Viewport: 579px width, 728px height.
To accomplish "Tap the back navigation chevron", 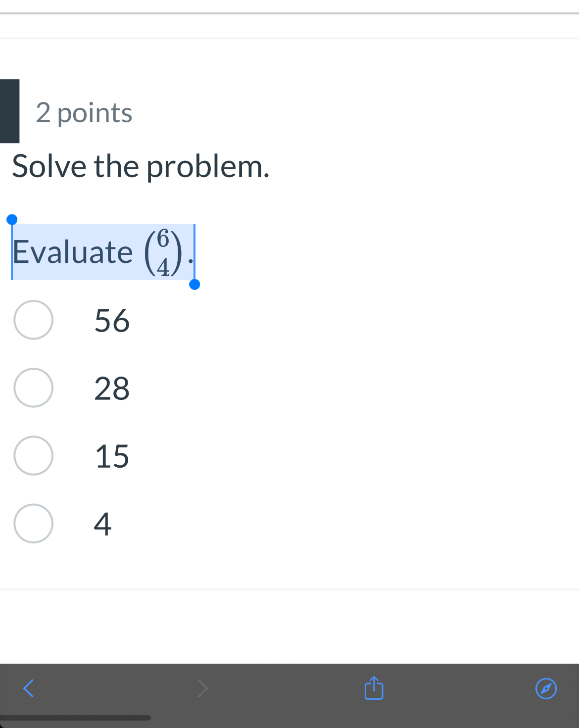I will [28, 688].
